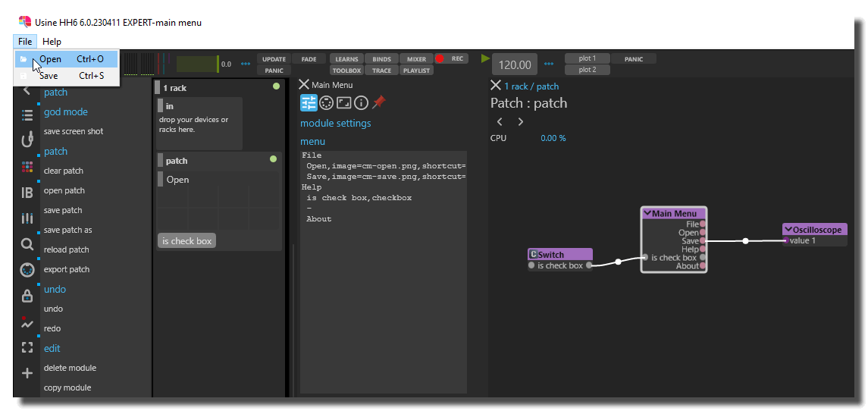Click the plus add sidebar icon

coord(27,373)
